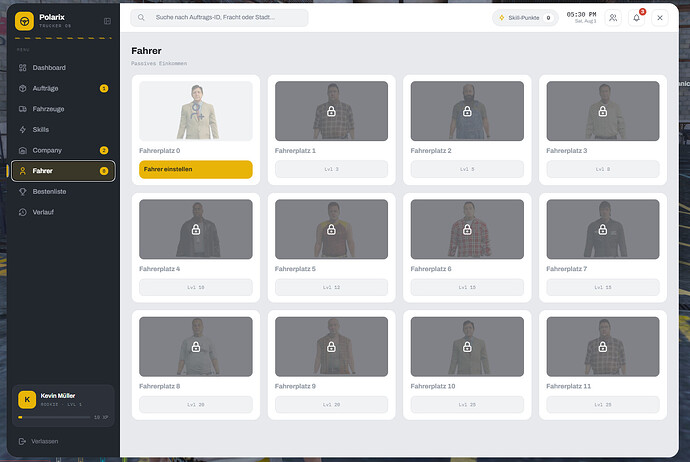Click the Fahrerplatz 0 label
This screenshot has width=690, height=462.
(x=160, y=150)
